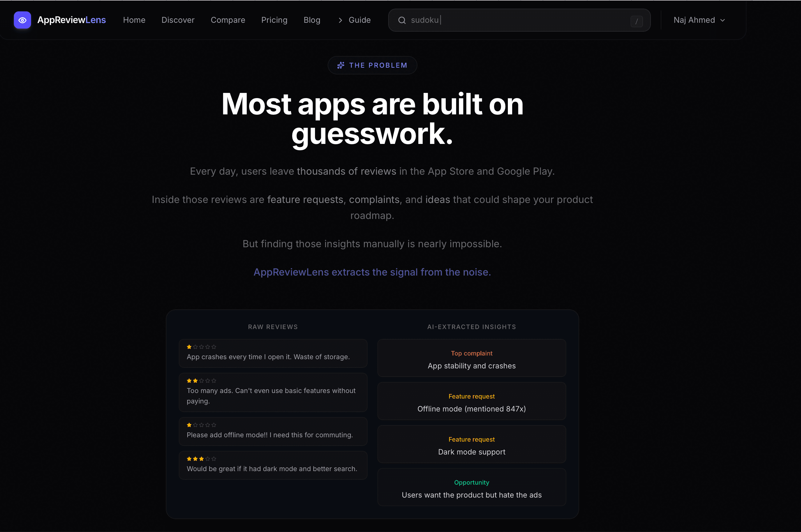801x532 pixels.
Task: Click the "/" keyboard shortcut badge in the search bar
Action: tap(637, 21)
